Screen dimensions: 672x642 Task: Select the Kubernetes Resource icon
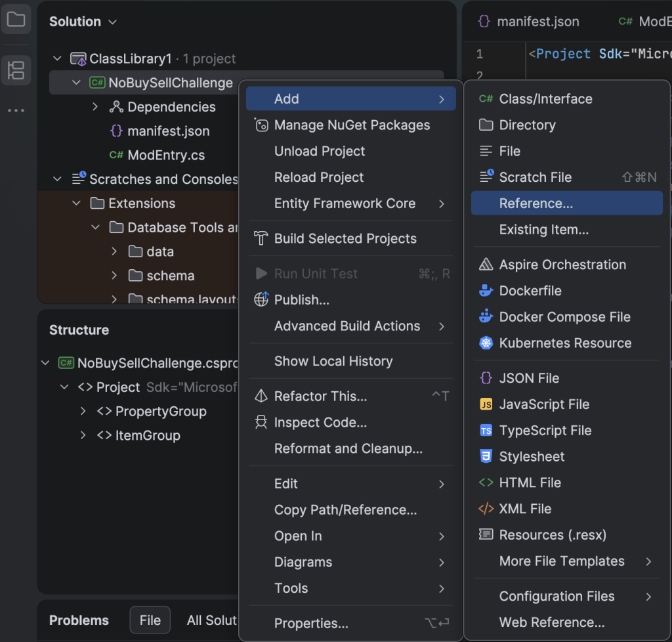coord(486,343)
